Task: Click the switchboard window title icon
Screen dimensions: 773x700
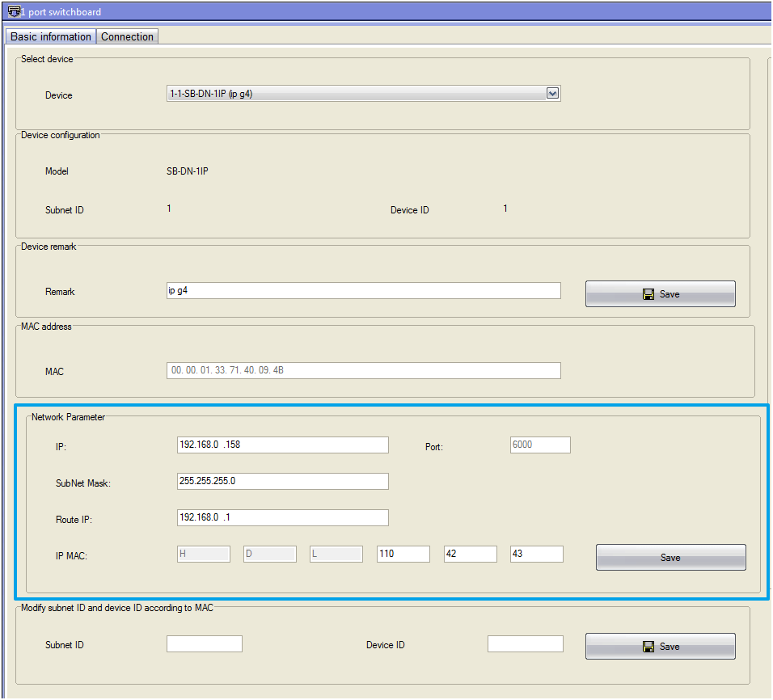Action: tap(13, 12)
